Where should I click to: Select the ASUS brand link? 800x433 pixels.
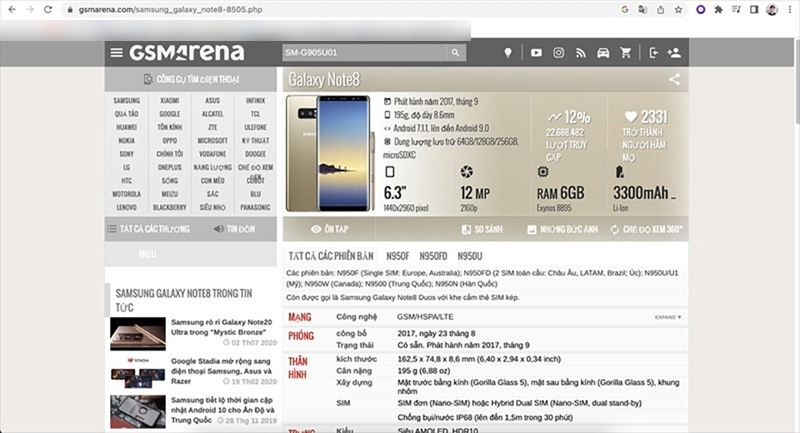point(212,100)
